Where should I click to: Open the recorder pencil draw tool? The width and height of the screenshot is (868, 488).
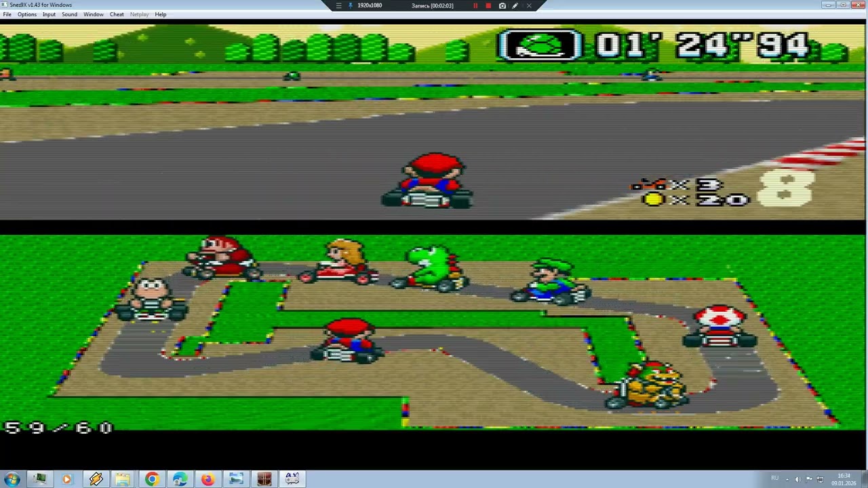[x=515, y=5]
